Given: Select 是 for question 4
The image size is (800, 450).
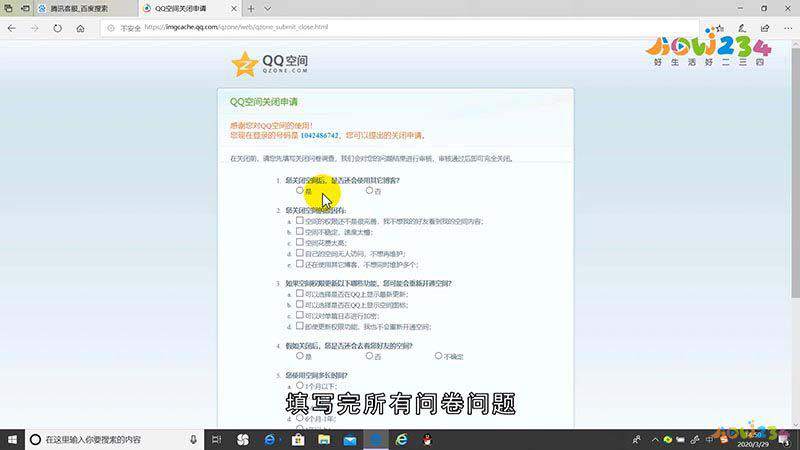Looking at the screenshot, I should (299, 356).
